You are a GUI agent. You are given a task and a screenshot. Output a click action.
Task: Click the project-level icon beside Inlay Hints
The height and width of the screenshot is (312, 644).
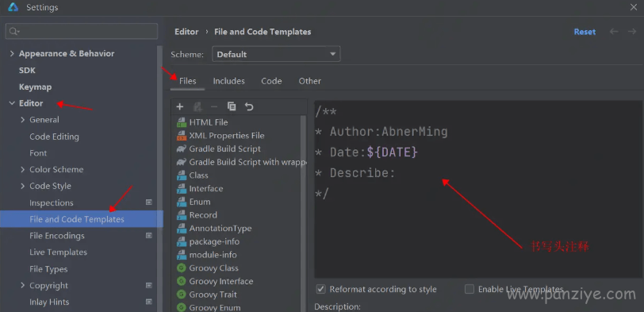click(149, 302)
